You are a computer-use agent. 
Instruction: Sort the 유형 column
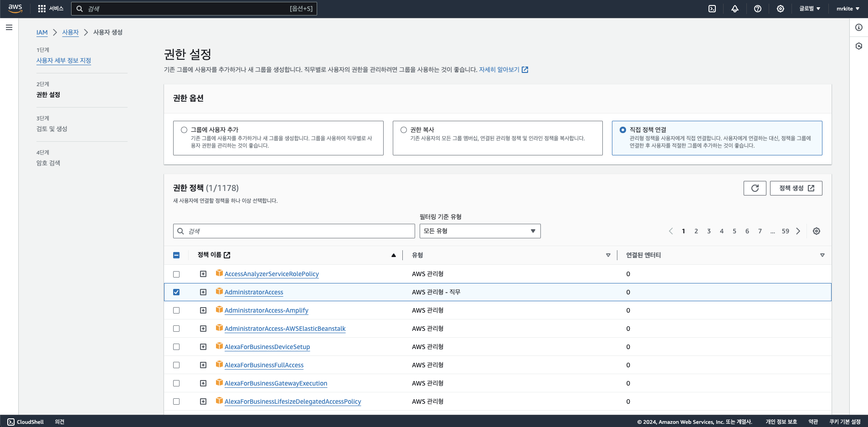click(608, 255)
